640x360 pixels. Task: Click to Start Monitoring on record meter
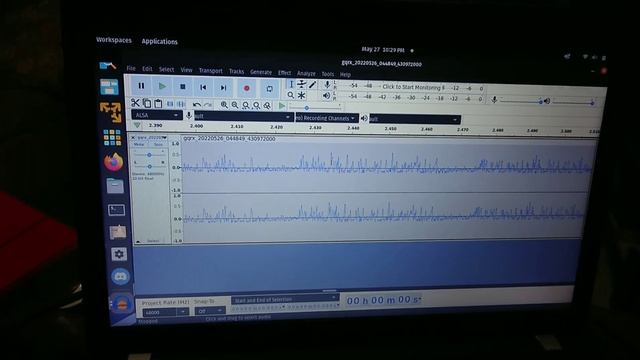coord(413,87)
